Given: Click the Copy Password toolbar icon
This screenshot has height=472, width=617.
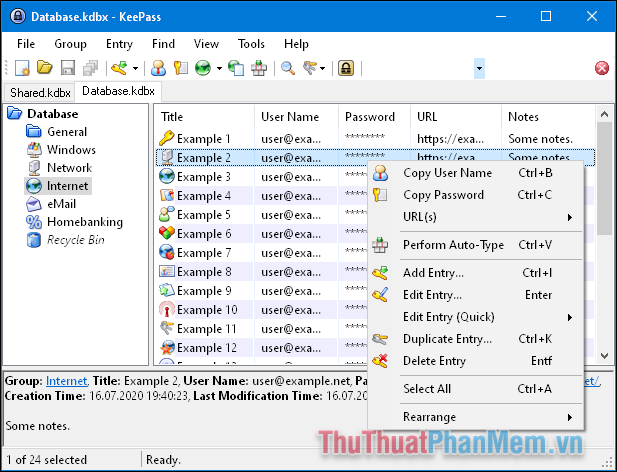Looking at the screenshot, I should point(181,68).
